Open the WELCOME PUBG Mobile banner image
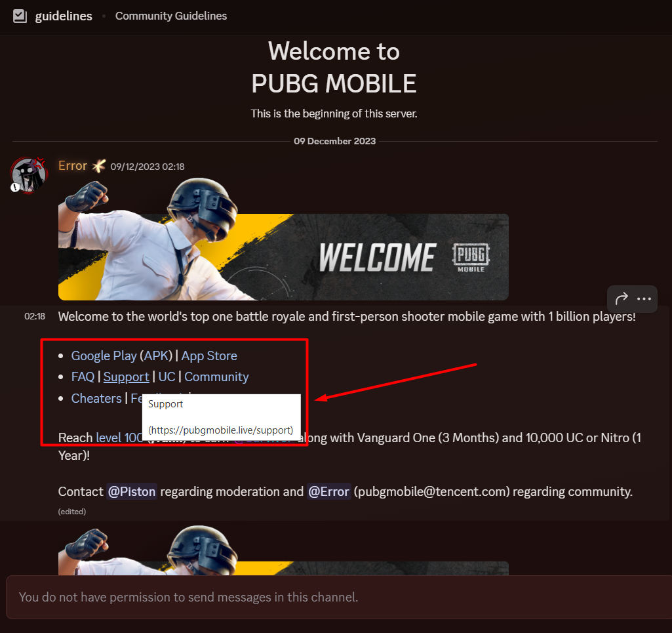The height and width of the screenshot is (633, 672). [283, 240]
